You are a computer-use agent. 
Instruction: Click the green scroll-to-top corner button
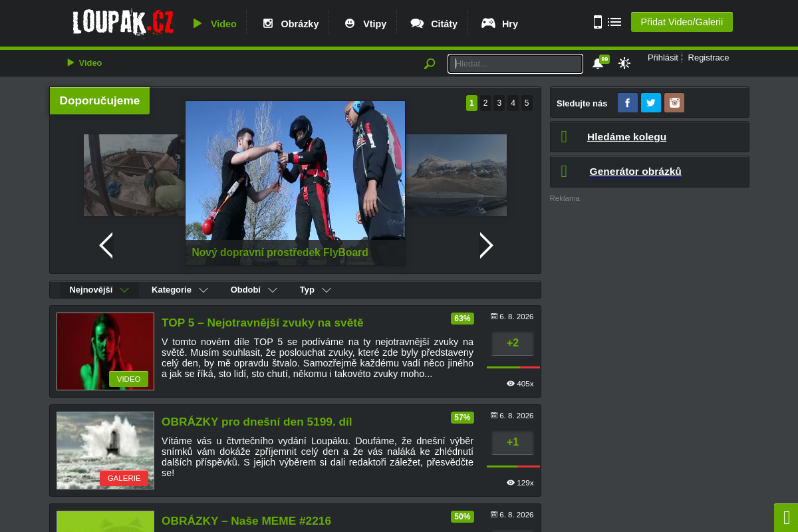tap(786, 518)
